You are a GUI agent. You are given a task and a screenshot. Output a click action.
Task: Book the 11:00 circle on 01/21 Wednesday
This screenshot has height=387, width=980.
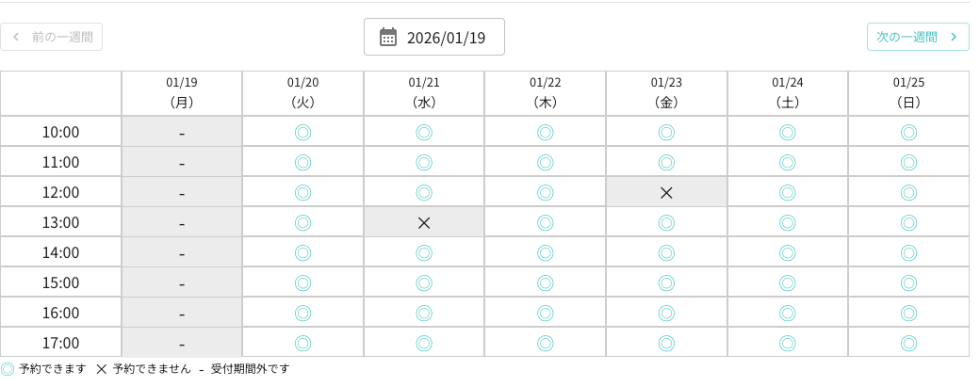pos(424,162)
